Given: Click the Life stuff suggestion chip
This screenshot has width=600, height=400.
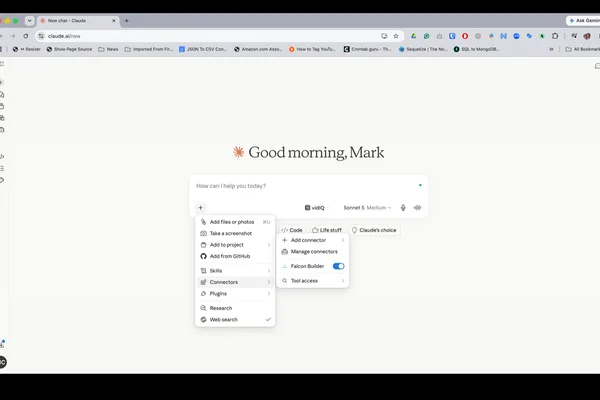Looking at the screenshot, I should pyautogui.click(x=327, y=230).
